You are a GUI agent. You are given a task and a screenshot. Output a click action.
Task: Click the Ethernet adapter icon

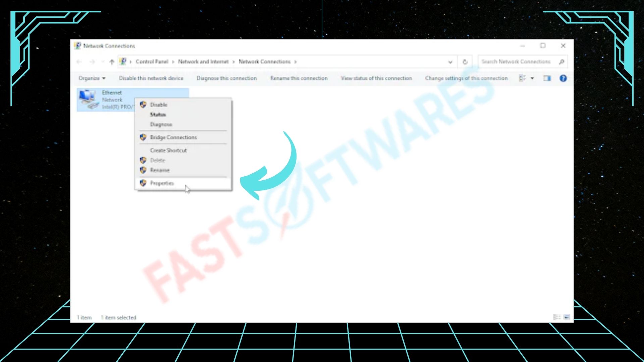coord(89,99)
